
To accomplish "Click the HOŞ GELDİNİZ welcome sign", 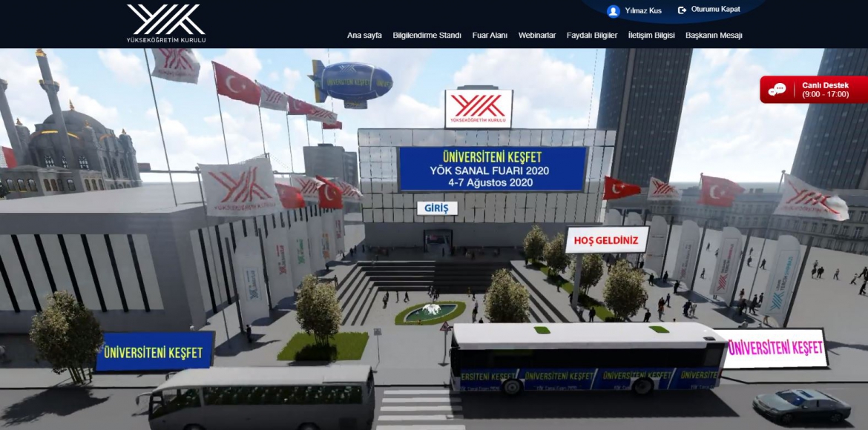I will [x=606, y=240].
